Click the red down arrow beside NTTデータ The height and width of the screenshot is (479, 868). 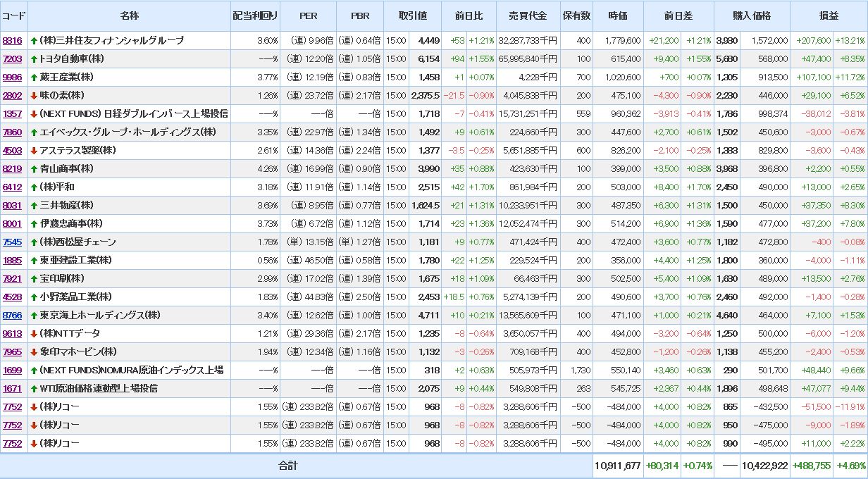click(34, 333)
